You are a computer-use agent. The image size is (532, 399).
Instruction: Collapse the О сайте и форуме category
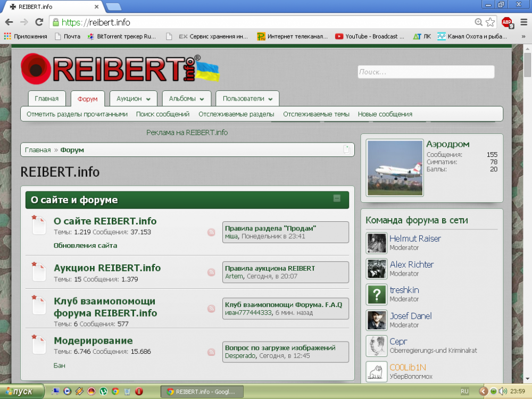337,198
